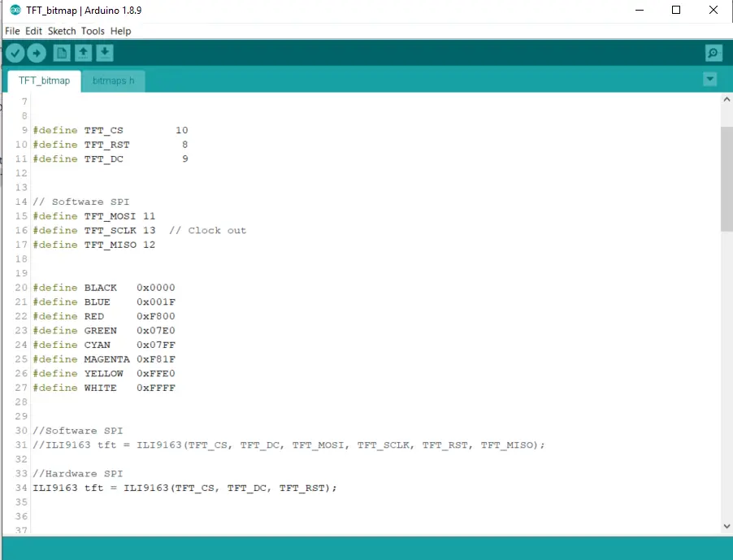
Task: Click the TFT_MISO 12 define line
Action: pos(94,245)
